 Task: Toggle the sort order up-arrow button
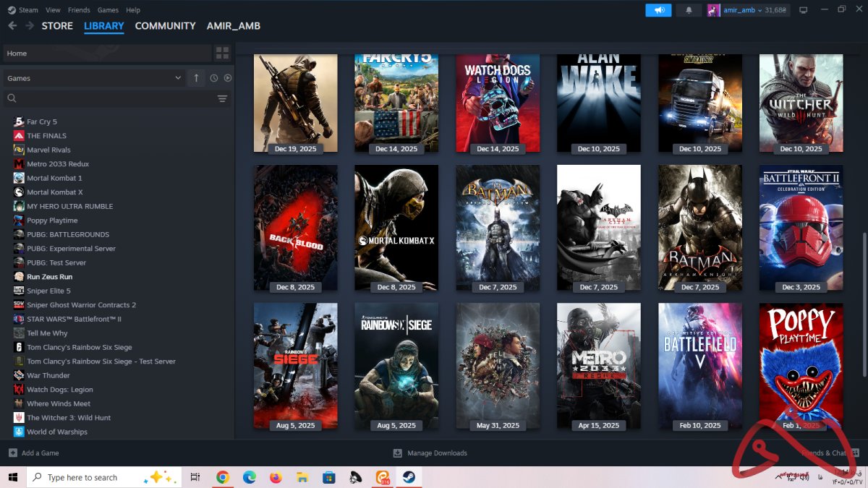click(196, 78)
